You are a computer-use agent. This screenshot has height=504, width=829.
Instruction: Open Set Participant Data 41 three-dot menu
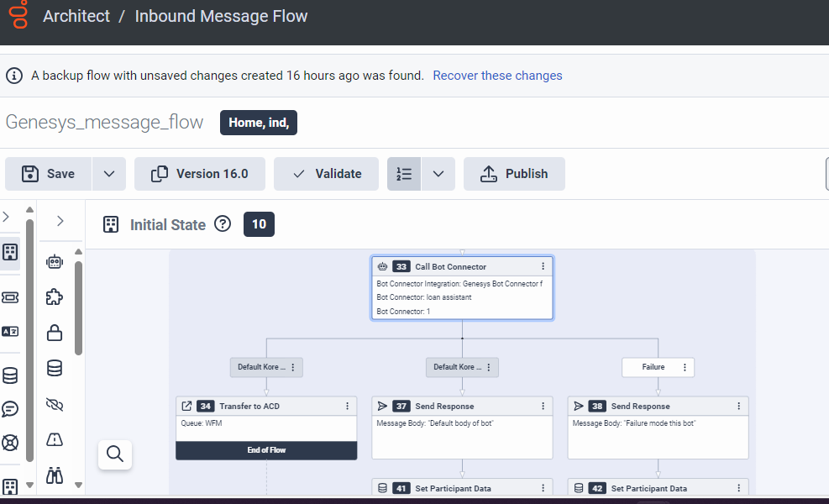tap(543, 488)
